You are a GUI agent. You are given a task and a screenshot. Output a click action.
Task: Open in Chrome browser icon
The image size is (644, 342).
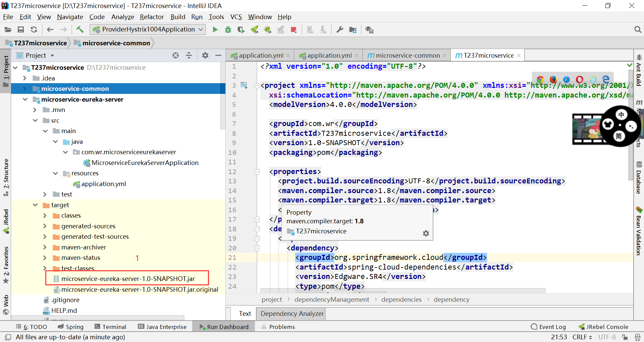click(x=540, y=79)
